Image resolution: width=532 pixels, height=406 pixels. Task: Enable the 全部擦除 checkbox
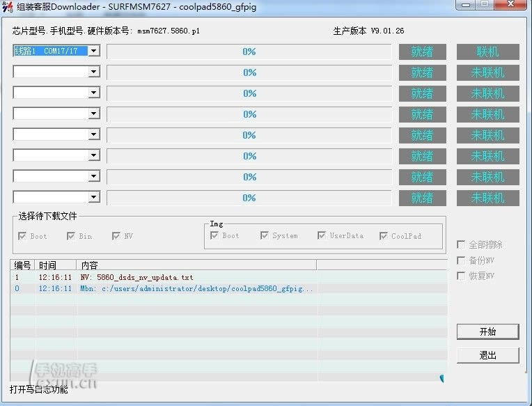click(461, 244)
